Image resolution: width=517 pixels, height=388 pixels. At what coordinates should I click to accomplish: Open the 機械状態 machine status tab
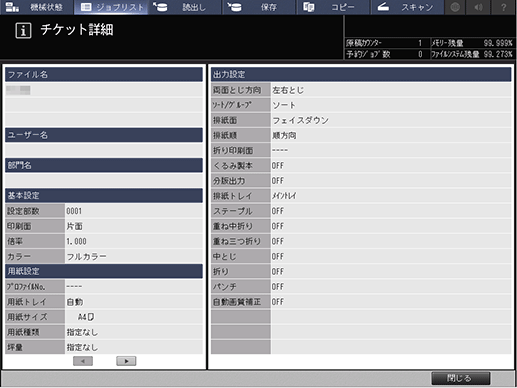coord(37,7)
